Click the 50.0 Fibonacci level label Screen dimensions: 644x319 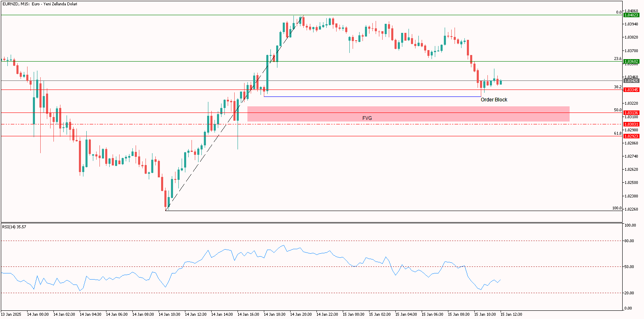click(618, 110)
